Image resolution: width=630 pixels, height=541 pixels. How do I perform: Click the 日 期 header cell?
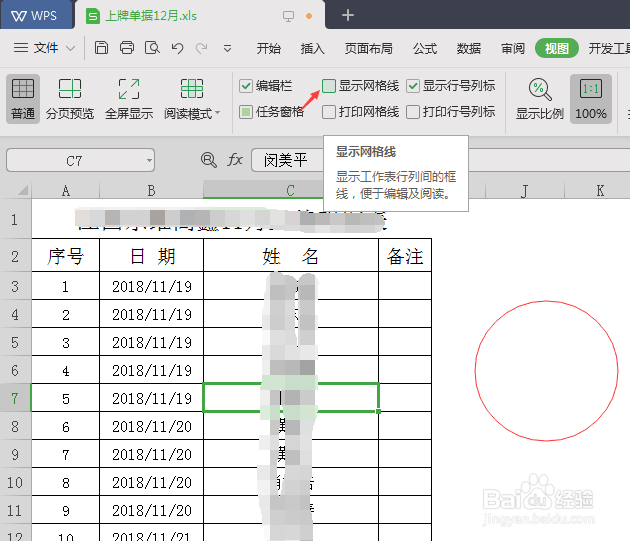pyautogui.click(x=151, y=256)
